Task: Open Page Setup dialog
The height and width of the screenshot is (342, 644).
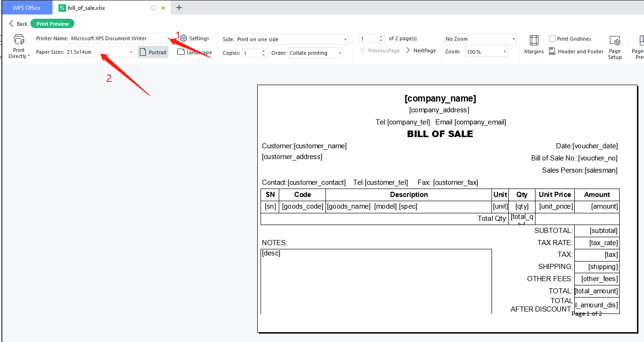Action: (x=615, y=42)
